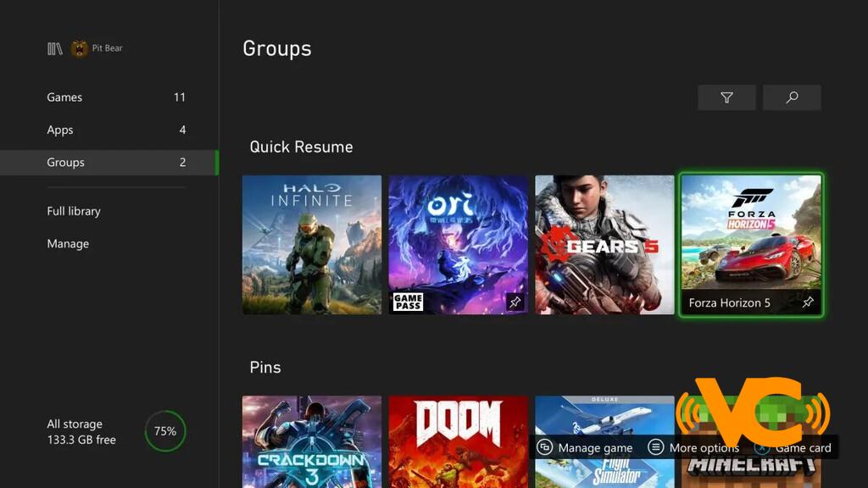Switch to the Apps section

(x=60, y=130)
